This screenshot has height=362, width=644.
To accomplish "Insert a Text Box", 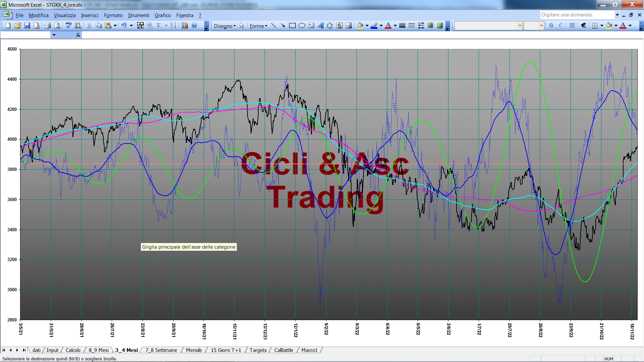I will (311, 25).
